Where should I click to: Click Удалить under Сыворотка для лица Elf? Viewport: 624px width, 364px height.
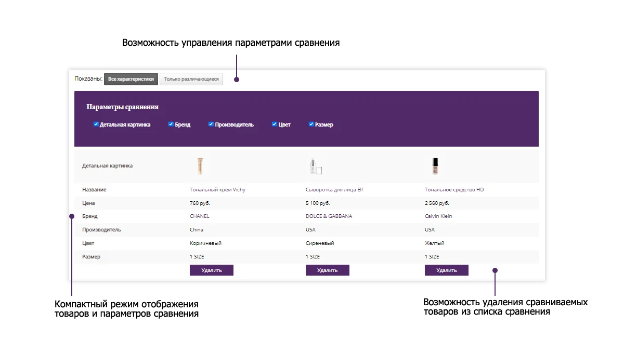328,270
